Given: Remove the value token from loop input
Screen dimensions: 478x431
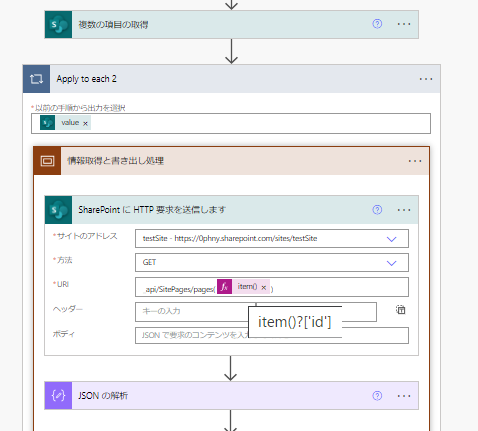Looking at the screenshot, I should click(x=85, y=123).
